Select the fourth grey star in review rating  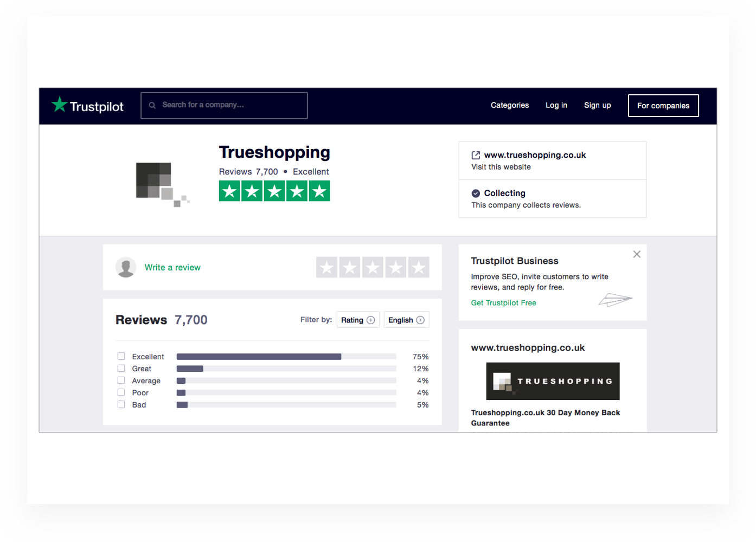[396, 267]
